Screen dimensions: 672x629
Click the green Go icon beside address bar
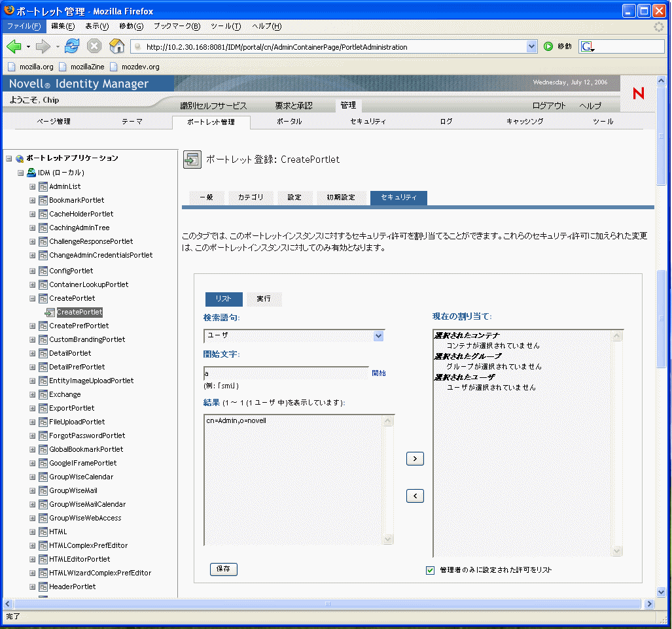tap(548, 46)
